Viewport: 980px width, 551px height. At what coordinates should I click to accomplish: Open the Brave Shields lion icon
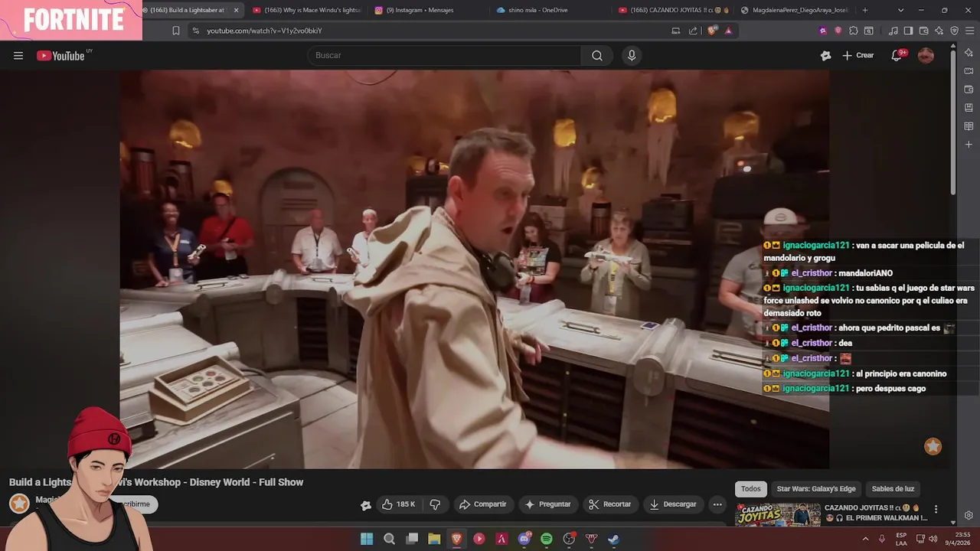pyautogui.click(x=712, y=31)
